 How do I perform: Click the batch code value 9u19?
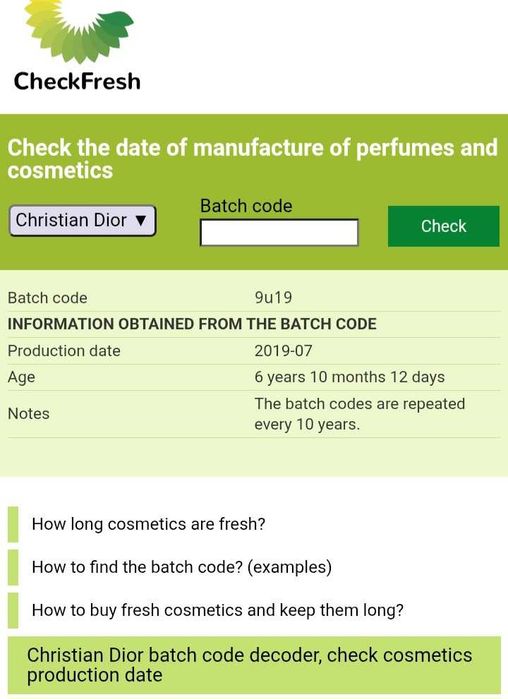pos(273,297)
